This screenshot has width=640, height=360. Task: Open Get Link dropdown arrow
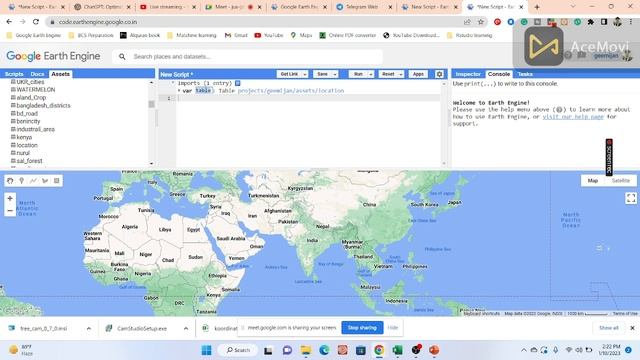pyautogui.click(x=304, y=74)
